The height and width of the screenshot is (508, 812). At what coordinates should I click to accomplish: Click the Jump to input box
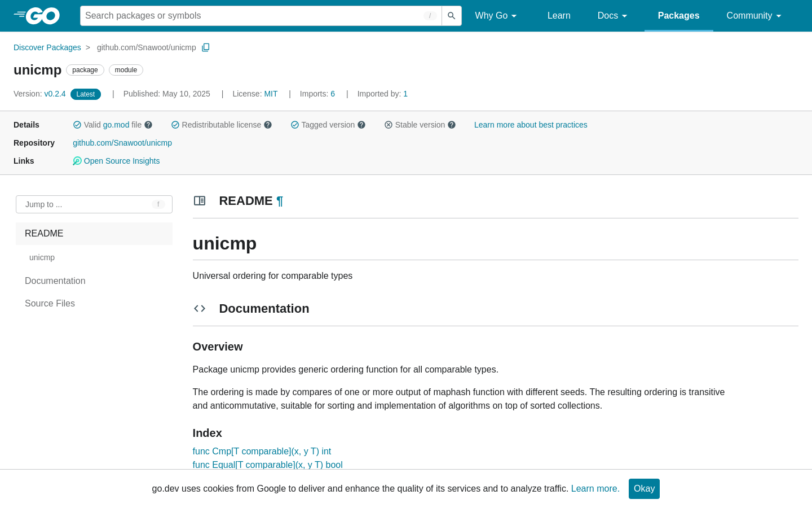94,204
